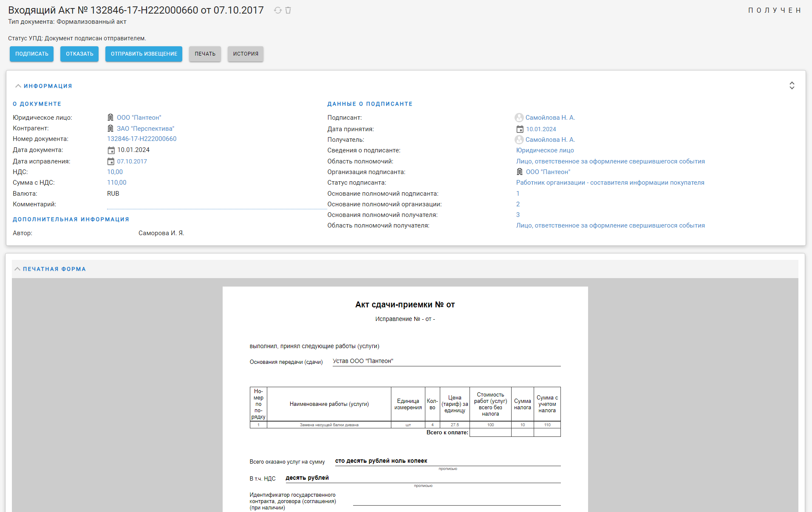
Task: Click десять рублей НДС amount text
Action: click(307, 478)
